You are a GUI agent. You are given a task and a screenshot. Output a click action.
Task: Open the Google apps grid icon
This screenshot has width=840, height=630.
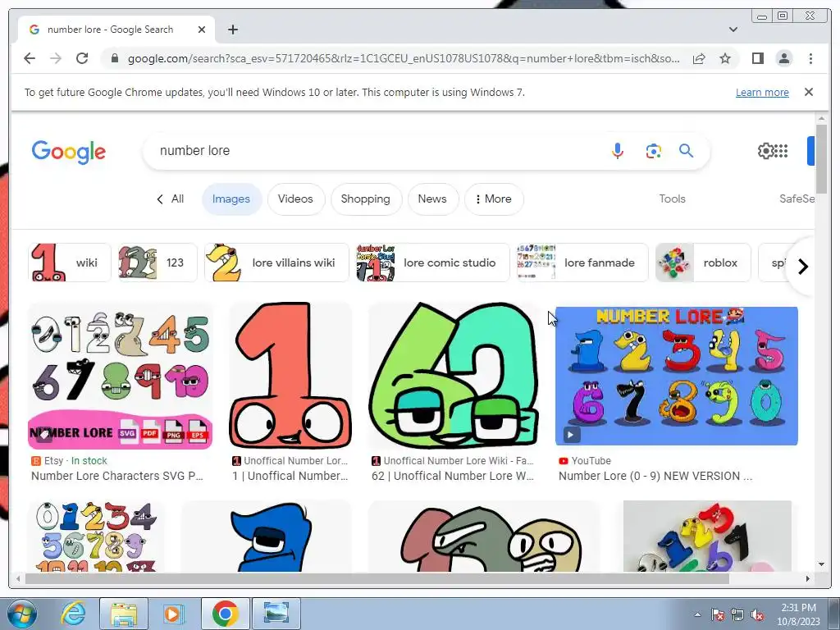coord(781,151)
